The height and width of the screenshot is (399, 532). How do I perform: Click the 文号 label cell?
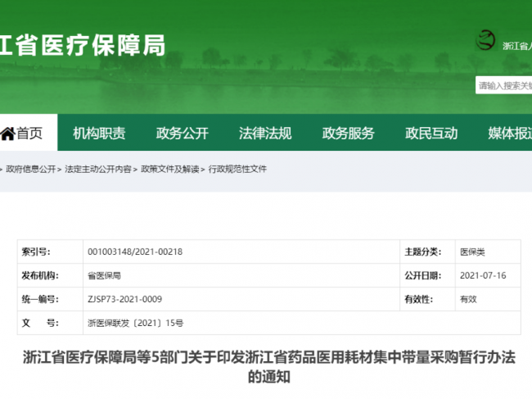click(x=50, y=323)
